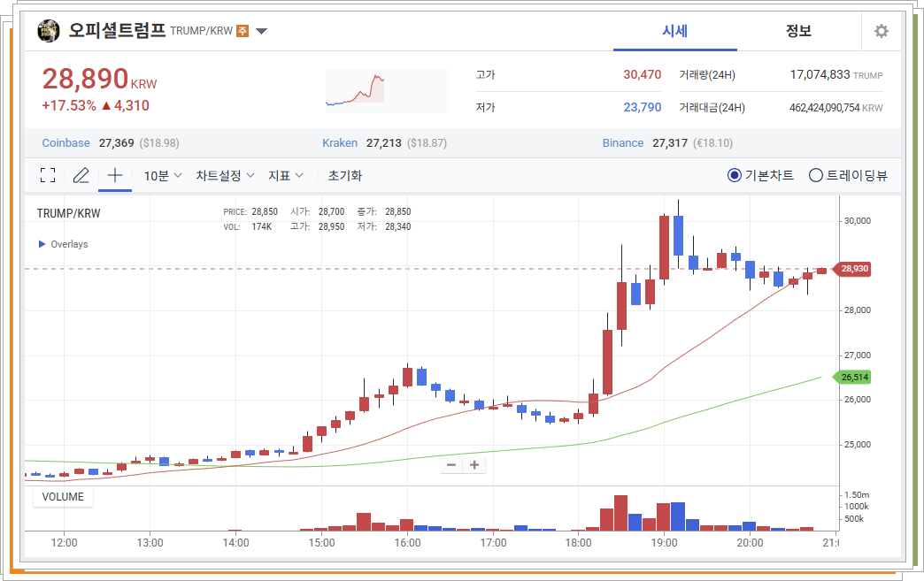Image resolution: width=924 pixels, height=581 pixels.
Task: Click the trade amount 462,424,090,754 KRW
Action: tap(836, 108)
